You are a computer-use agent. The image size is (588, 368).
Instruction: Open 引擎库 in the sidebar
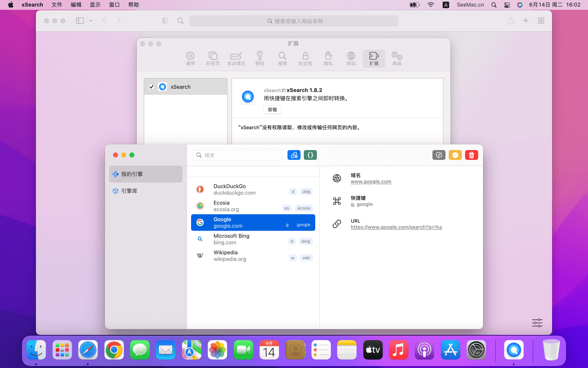pyautogui.click(x=146, y=191)
